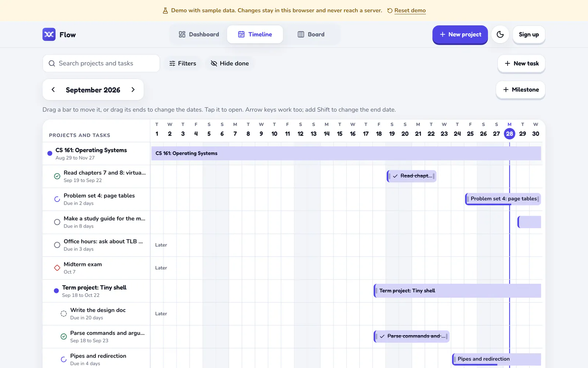Open the Read chapt... timeline bar
The width and height of the screenshot is (588, 368).
pyautogui.click(x=412, y=176)
